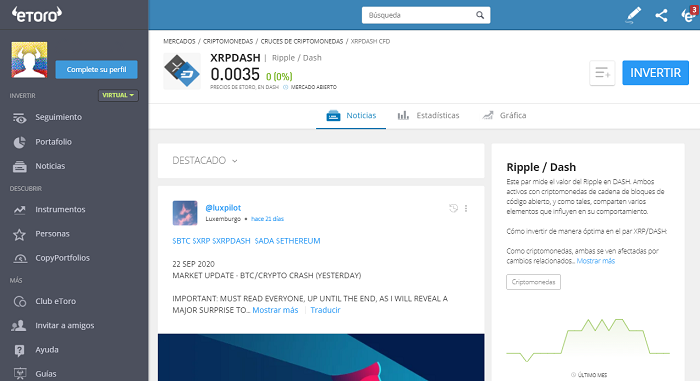Click the CRIPTOMONEDAS breadcrumb link
700x381 pixels.
tap(228, 41)
